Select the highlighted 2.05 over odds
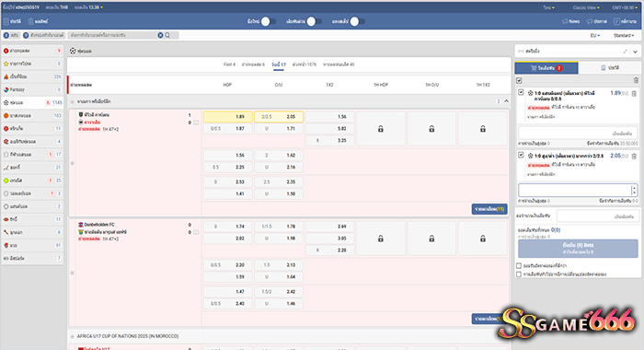Image resolution: width=644 pixels, height=350 pixels. pos(279,117)
